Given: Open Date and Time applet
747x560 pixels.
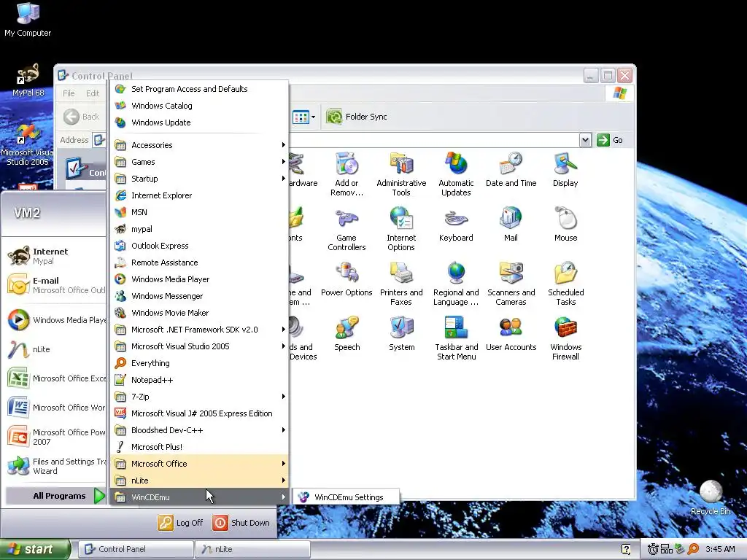Looking at the screenshot, I should (x=511, y=170).
